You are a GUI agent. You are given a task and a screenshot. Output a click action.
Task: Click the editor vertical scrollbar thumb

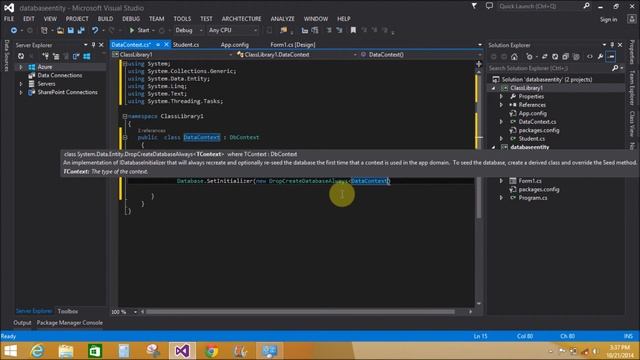pos(479,146)
